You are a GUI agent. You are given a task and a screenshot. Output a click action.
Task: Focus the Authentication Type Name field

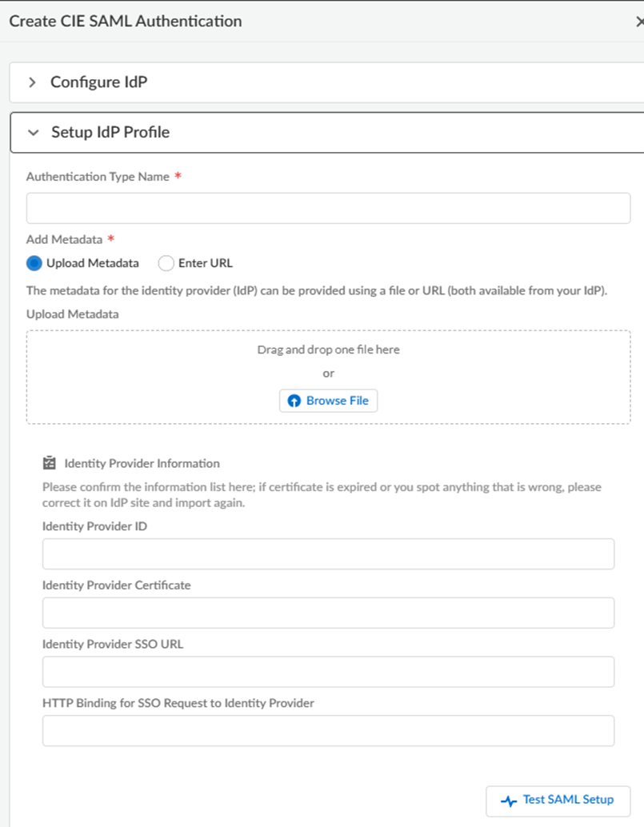tap(328, 208)
